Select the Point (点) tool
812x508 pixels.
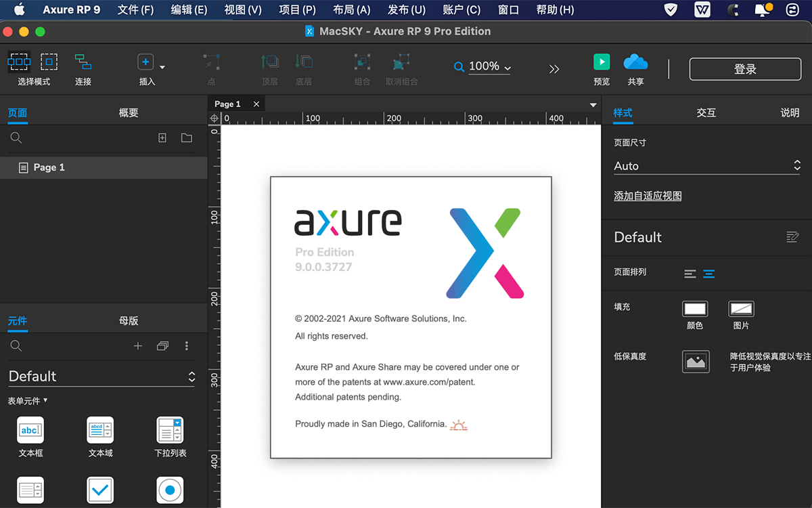211,62
